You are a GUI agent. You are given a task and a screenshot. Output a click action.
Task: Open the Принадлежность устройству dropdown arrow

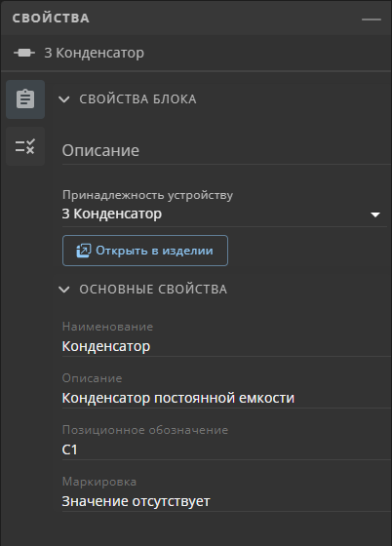[x=375, y=214]
